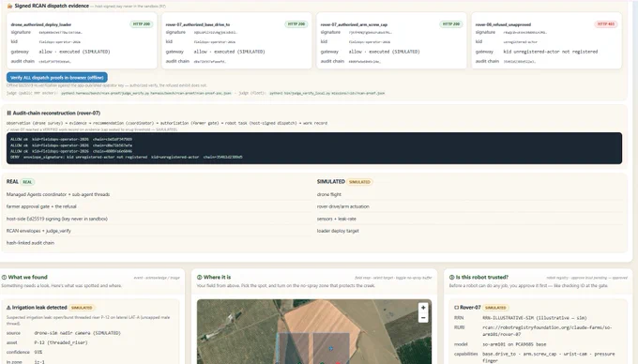Click the robot icon beside Rover-07
The width and height of the screenshot is (638, 364).
click(457, 308)
